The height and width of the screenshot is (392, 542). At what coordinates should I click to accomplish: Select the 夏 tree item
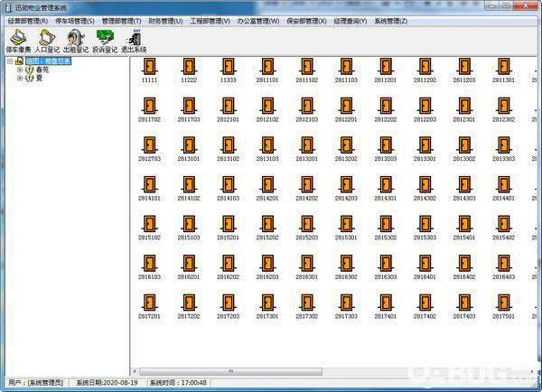(x=40, y=78)
